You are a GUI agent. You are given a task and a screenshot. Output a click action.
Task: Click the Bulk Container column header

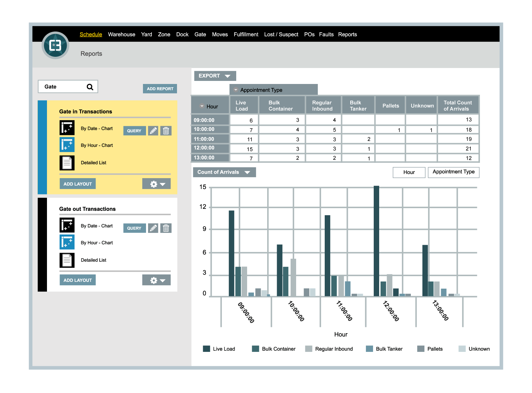click(282, 105)
